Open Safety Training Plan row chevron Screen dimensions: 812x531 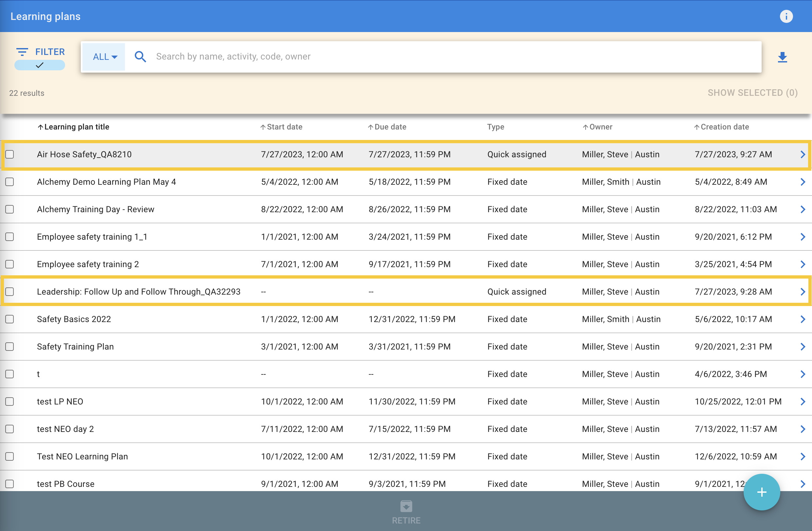[x=803, y=347]
